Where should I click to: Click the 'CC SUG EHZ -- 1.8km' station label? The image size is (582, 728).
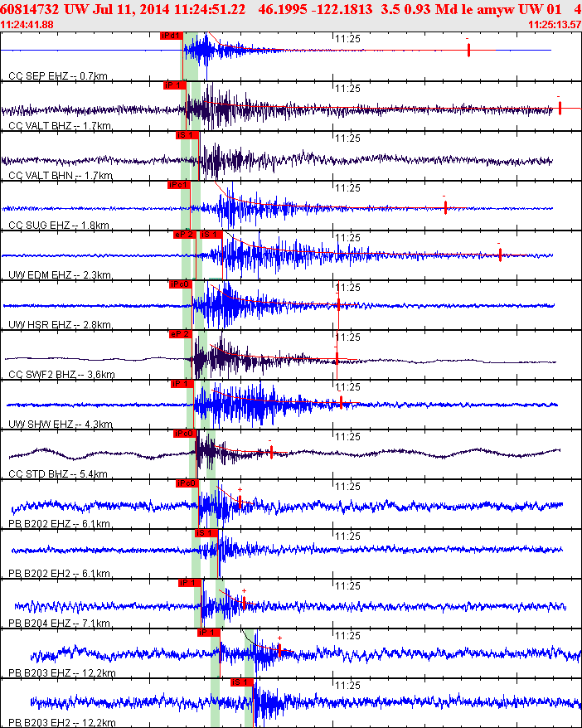(59, 225)
